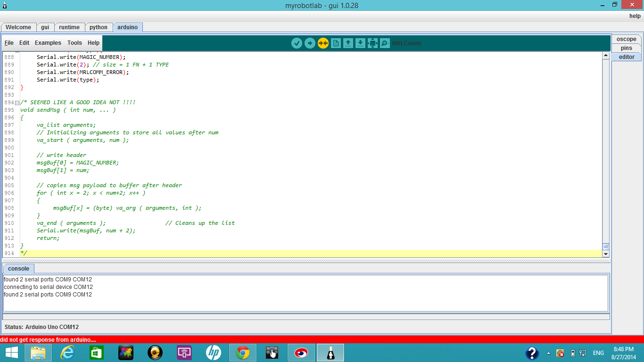644x362 pixels.
Task: Click the open sketch up-arrow icon
Action: tap(348, 43)
